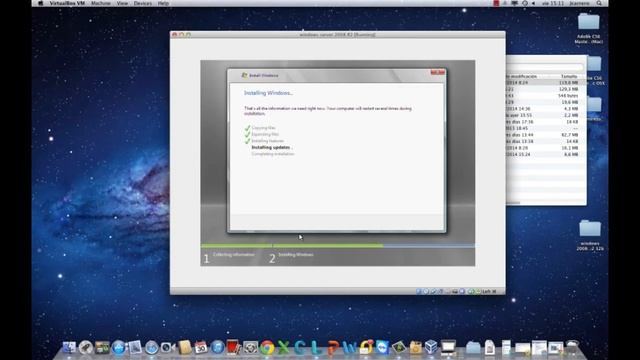The width and height of the screenshot is (640, 360).
Task: Select the Finder row sized 548 bytes
Action: click(x=547, y=96)
